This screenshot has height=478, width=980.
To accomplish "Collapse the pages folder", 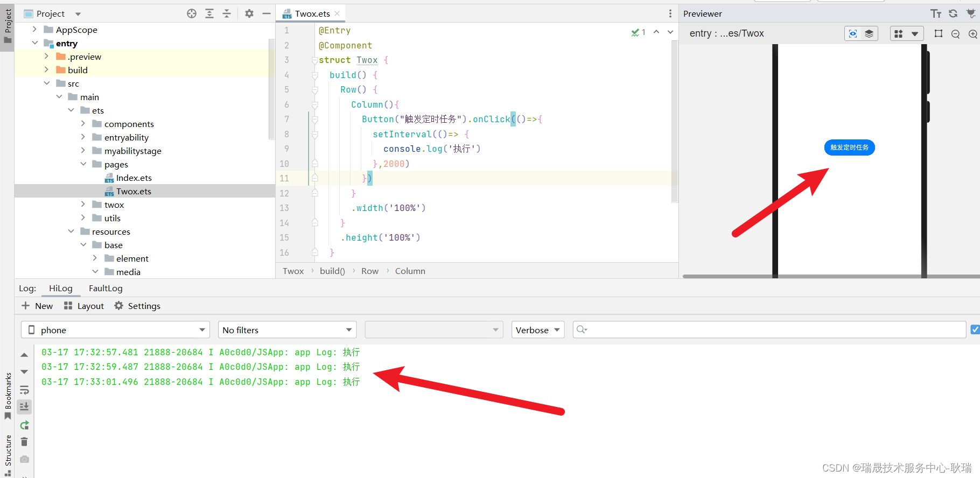I will [x=83, y=164].
